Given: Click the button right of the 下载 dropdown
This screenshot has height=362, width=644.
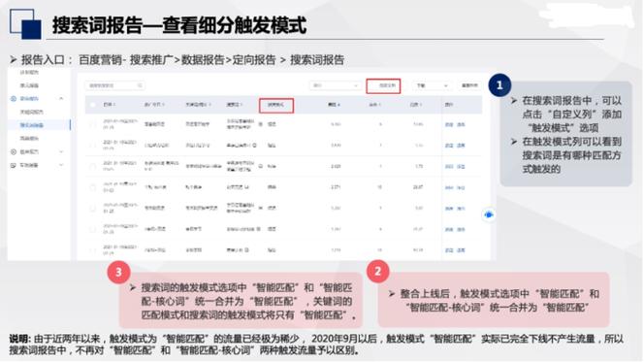Looking at the screenshot, I should tap(469, 85).
